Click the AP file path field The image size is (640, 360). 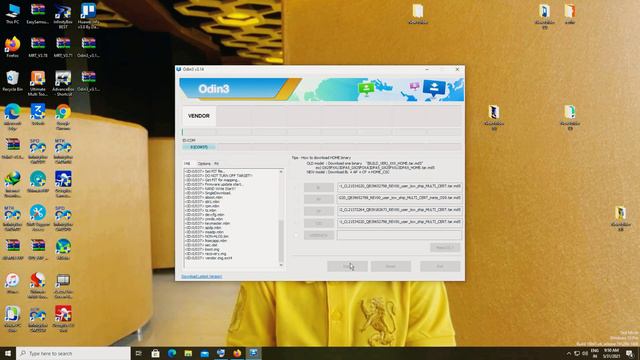click(400, 198)
